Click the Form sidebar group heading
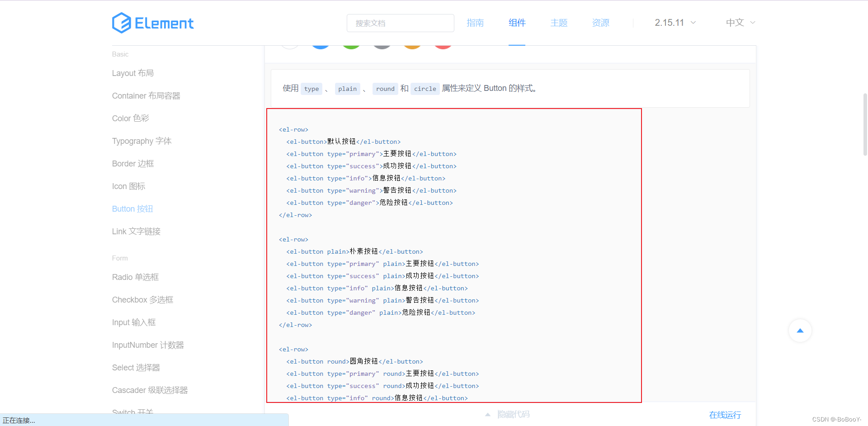Image resolution: width=868 pixels, height=426 pixels. (x=120, y=258)
